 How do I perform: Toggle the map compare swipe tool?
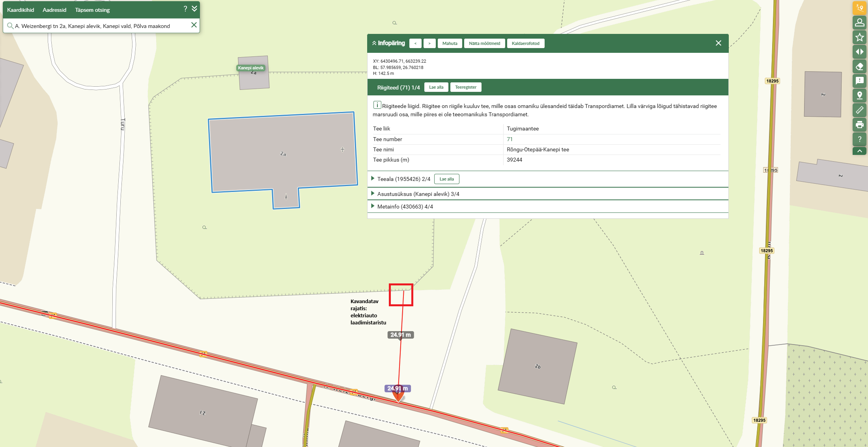pos(859,52)
